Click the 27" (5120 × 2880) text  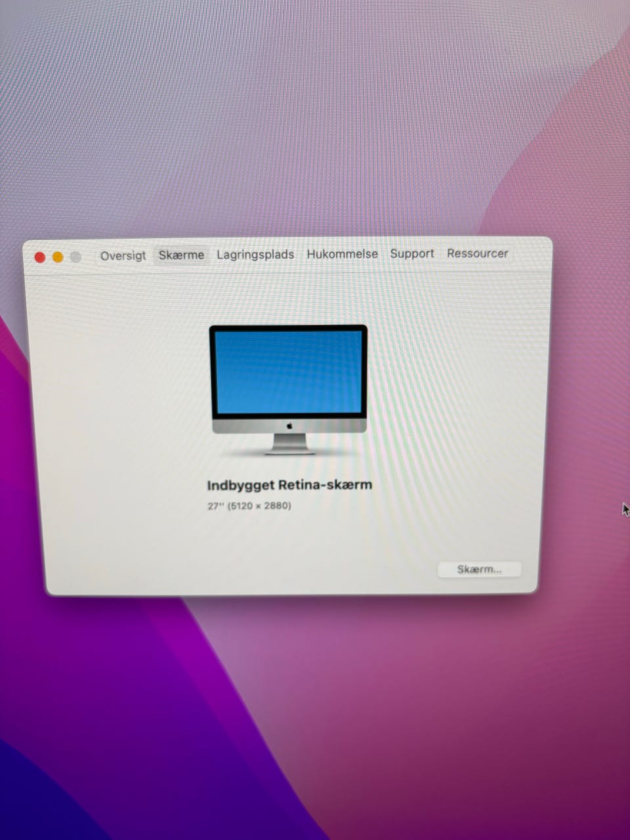249,505
